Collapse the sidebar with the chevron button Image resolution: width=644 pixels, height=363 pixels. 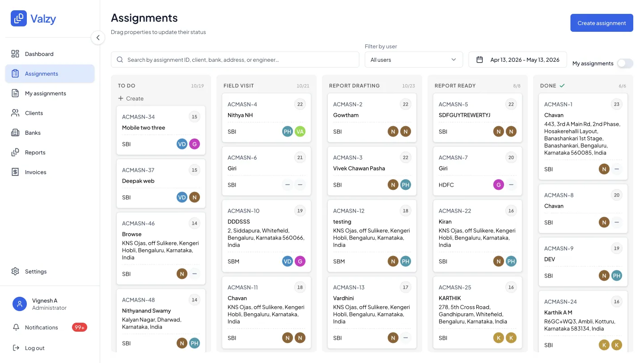click(x=98, y=38)
